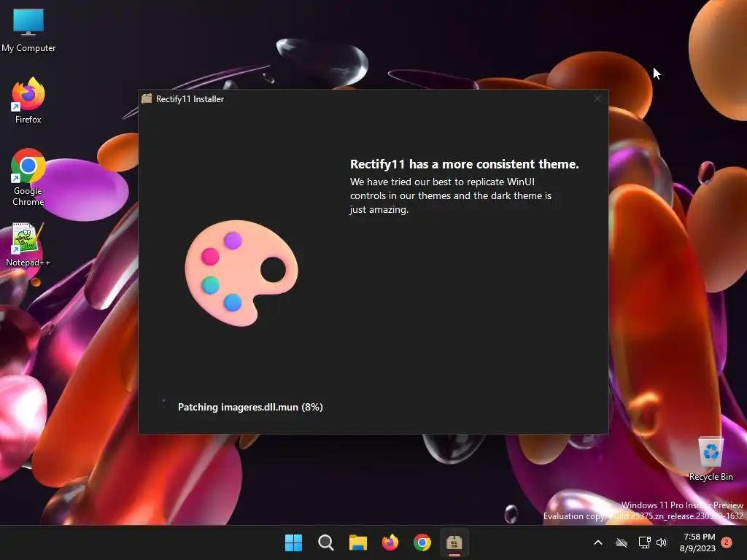Select the Firefox desktop shortcut
747x560 pixels.
click(28, 101)
